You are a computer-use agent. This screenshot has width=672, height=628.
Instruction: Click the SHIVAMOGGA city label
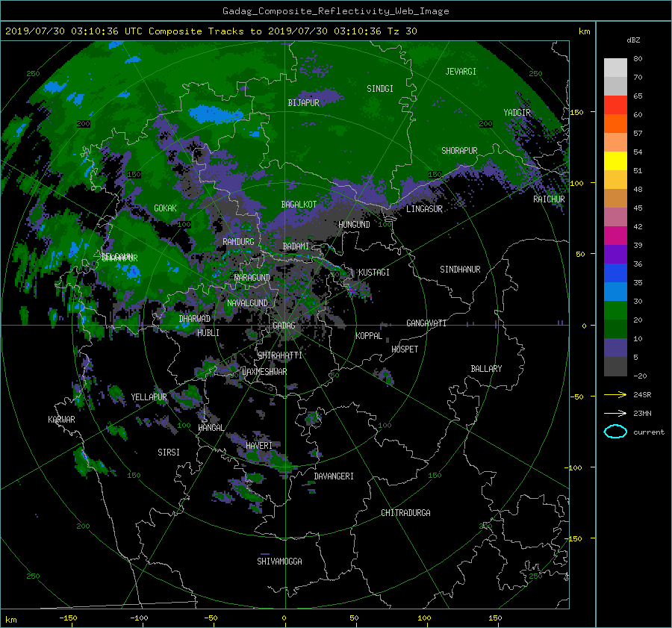pyautogui.click(x=279, y=562)
